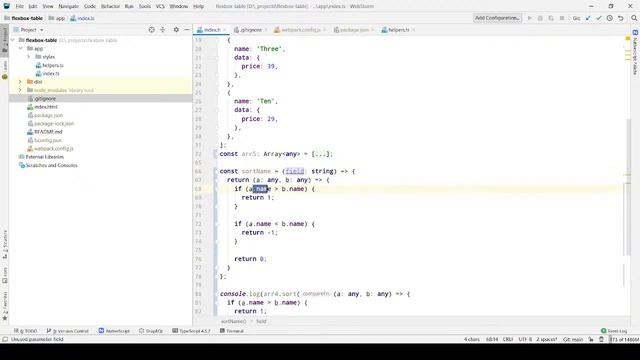Open the Edit menu
Image resolution: width=640 pixels, height=360 pixels.
click(33, 7)
